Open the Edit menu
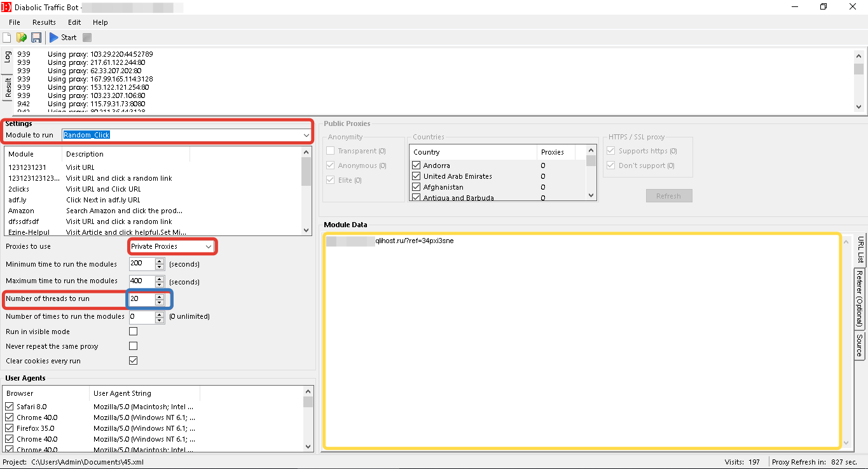The width and height of the screenshot is (868, 469). 74,22
